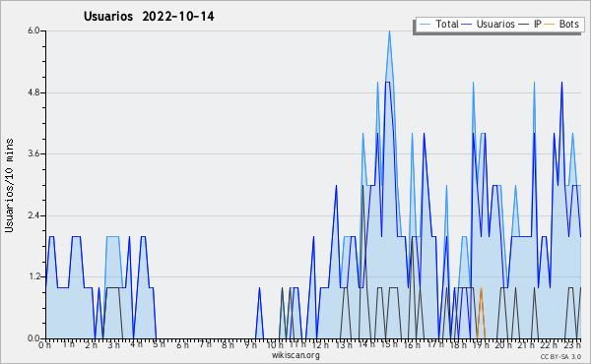Click the y-axis value 2.4
Screen dimensions: 591x364
coord(33,215)
